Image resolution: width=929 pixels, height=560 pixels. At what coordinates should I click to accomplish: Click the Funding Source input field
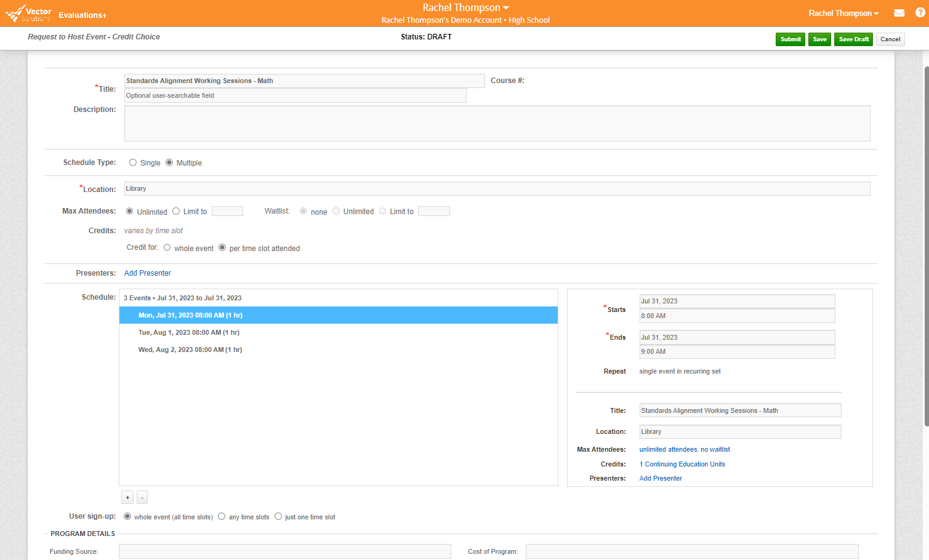pos(284,551)
